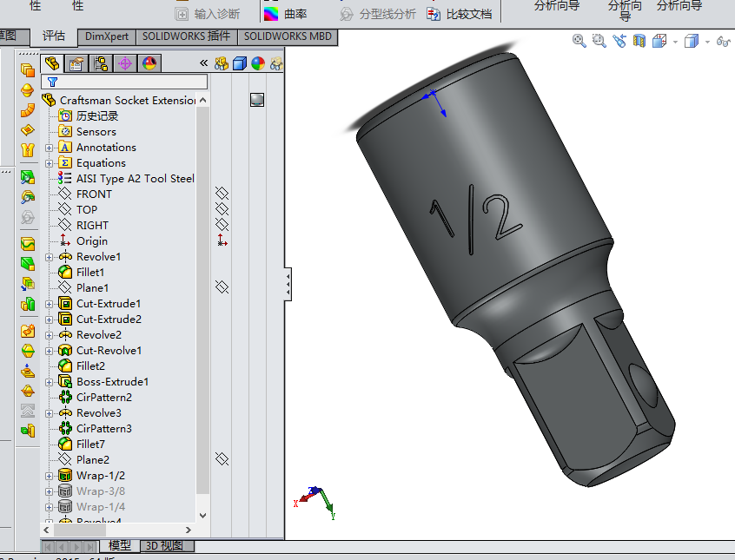
Task: Switch to the SOLIDWORKS 插件 tab
Action: pyautogui.click(x=187, y=36)
